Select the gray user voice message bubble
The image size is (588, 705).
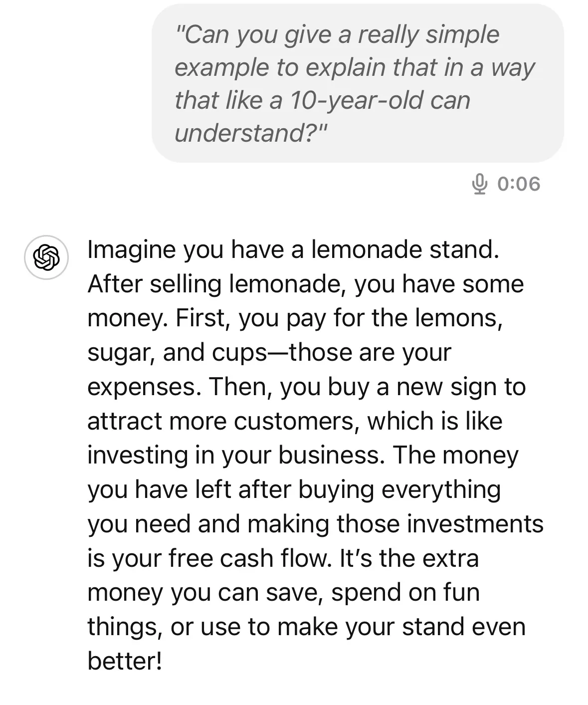358,83
